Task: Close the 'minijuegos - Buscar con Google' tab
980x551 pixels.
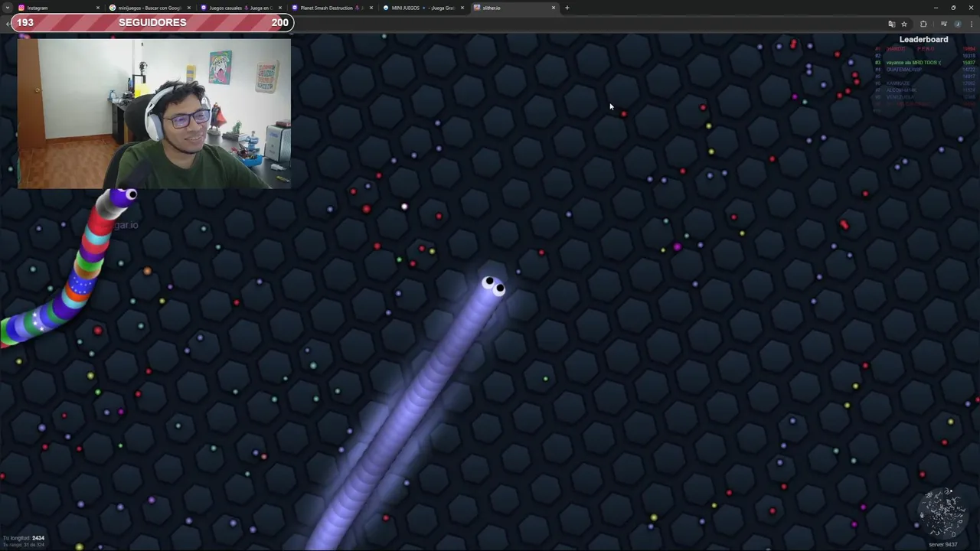Action: pos(189,8)
